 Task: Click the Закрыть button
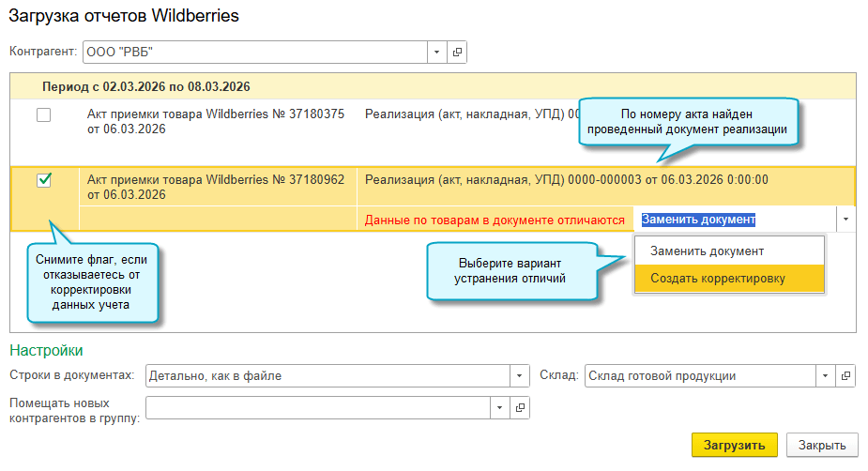point(822,445)
